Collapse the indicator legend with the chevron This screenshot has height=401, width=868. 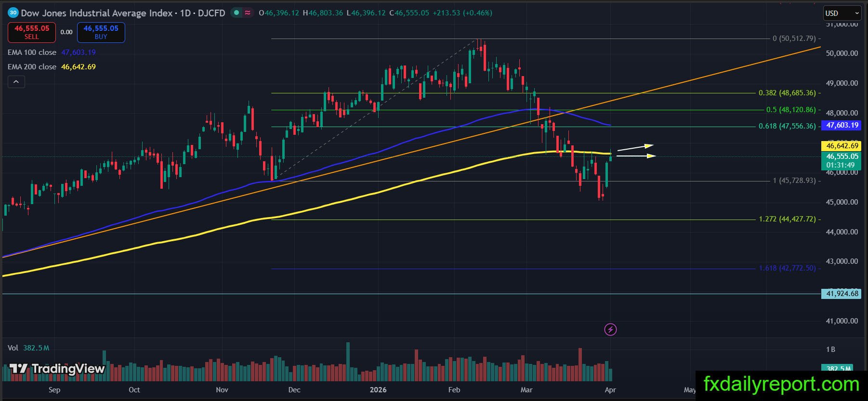[16, 82]
